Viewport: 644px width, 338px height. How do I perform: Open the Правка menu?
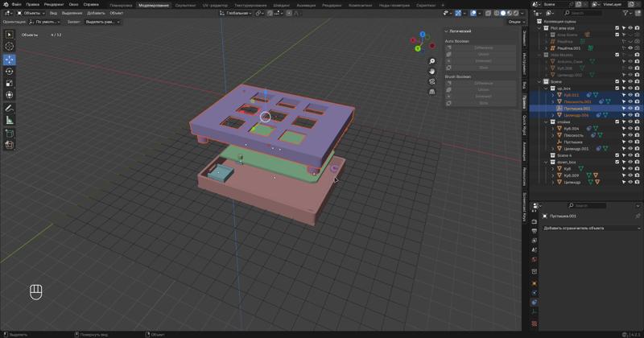pyautogui.click(x=33, y=5)
